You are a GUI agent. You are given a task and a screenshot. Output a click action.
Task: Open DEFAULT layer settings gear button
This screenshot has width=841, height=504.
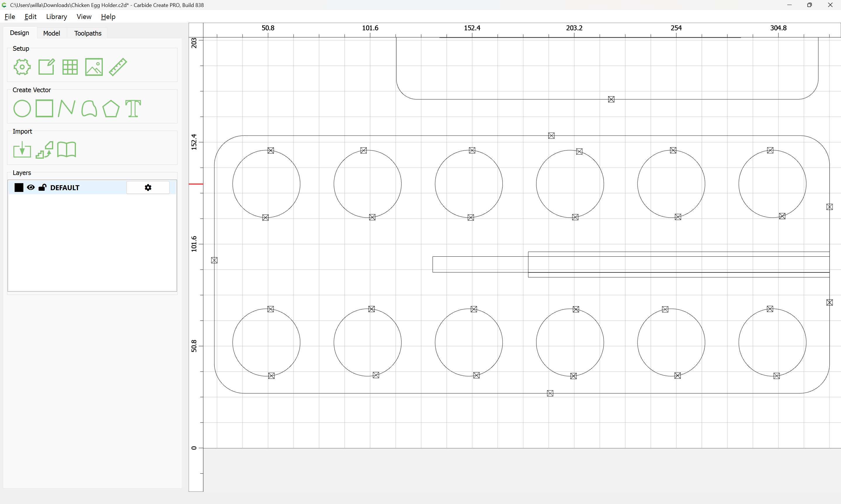(148, 188)
